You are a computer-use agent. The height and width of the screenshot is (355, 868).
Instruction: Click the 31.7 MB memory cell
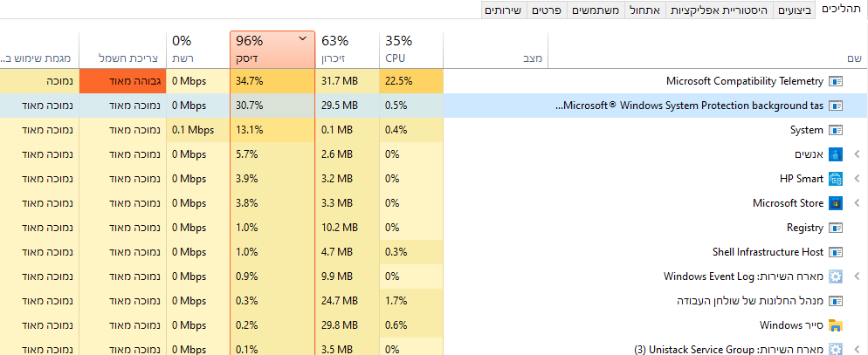348,81
